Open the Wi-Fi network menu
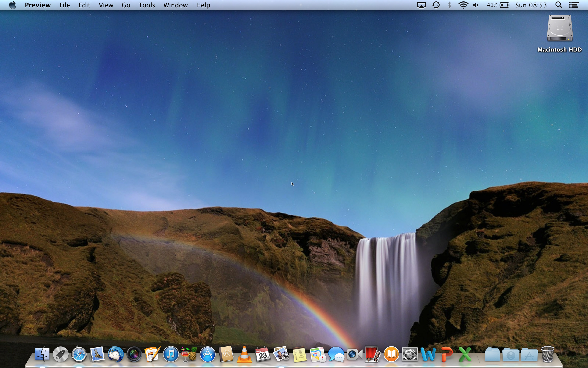The height and width of the screenshot is (368, 588). [x=463, y=5]
